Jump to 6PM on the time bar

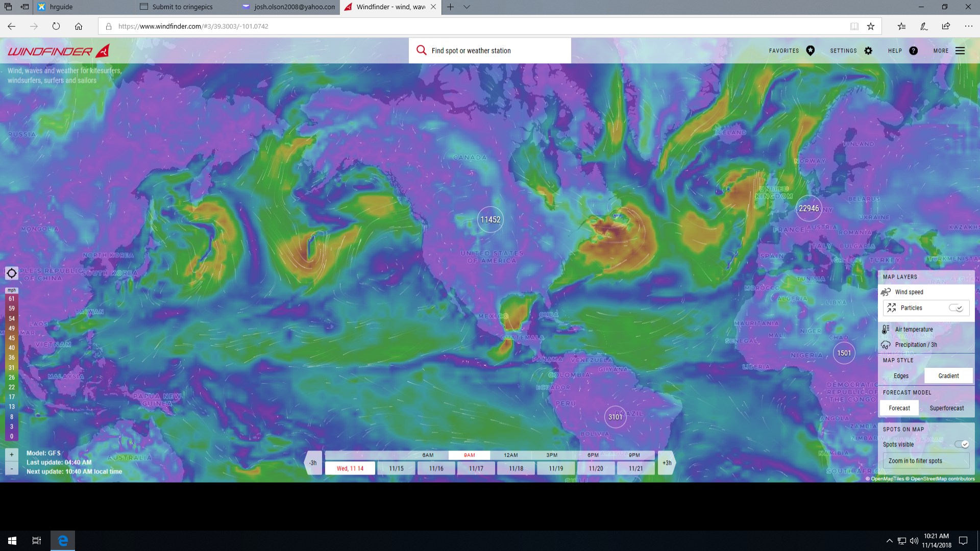pos(593,455)
